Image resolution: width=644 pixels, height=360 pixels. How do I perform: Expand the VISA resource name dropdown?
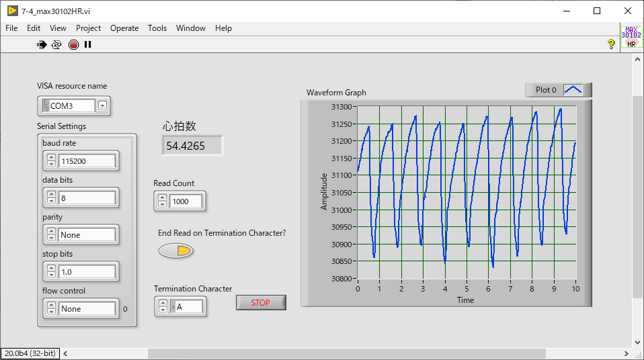tap(102, 106)
